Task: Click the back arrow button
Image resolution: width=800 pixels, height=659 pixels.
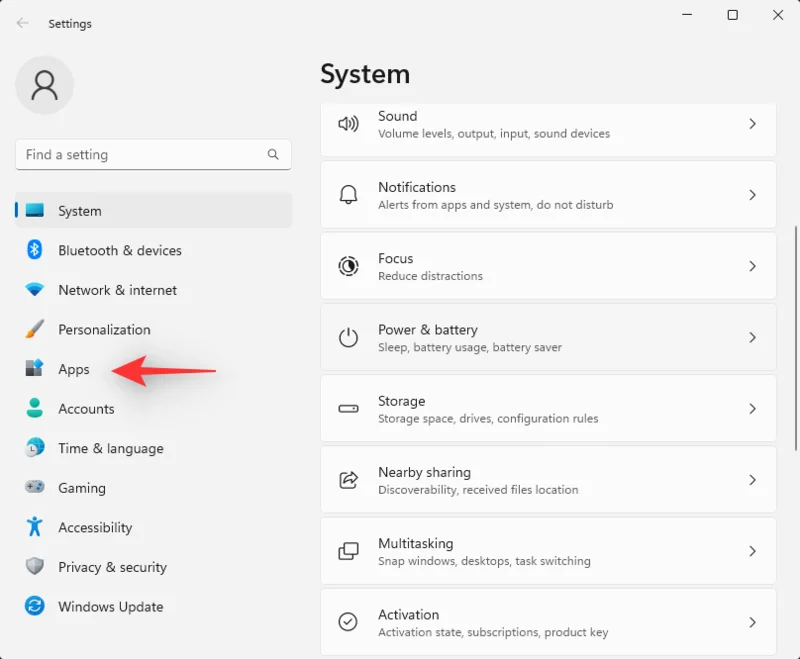Action: 22,23
